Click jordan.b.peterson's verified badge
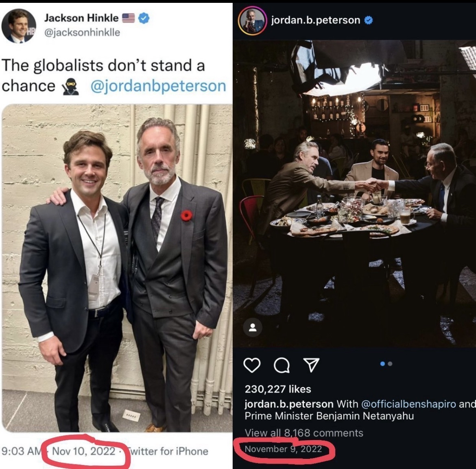The height and width of the screenshot is (469, 476). (x=368, y=20)
